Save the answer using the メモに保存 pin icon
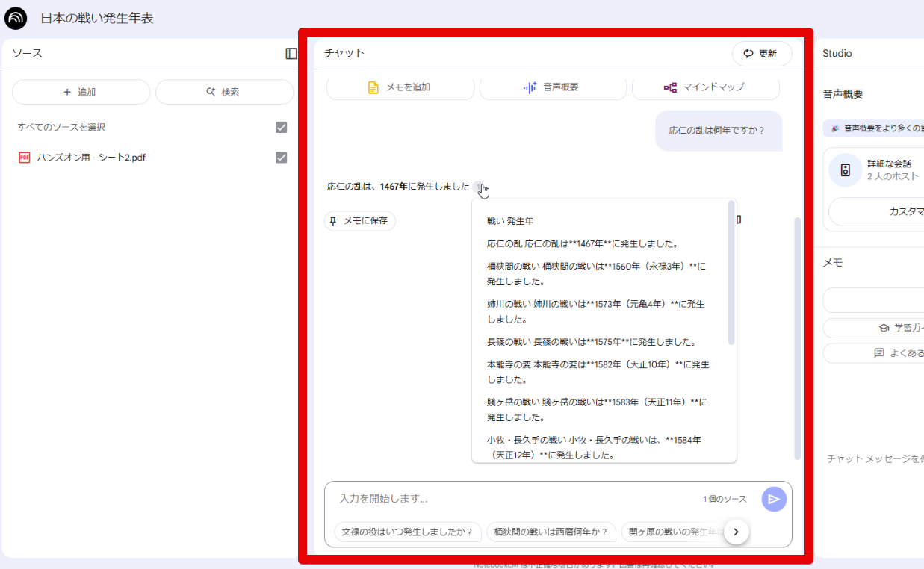The width and height of the screenshot is (924, 569). 335,221
